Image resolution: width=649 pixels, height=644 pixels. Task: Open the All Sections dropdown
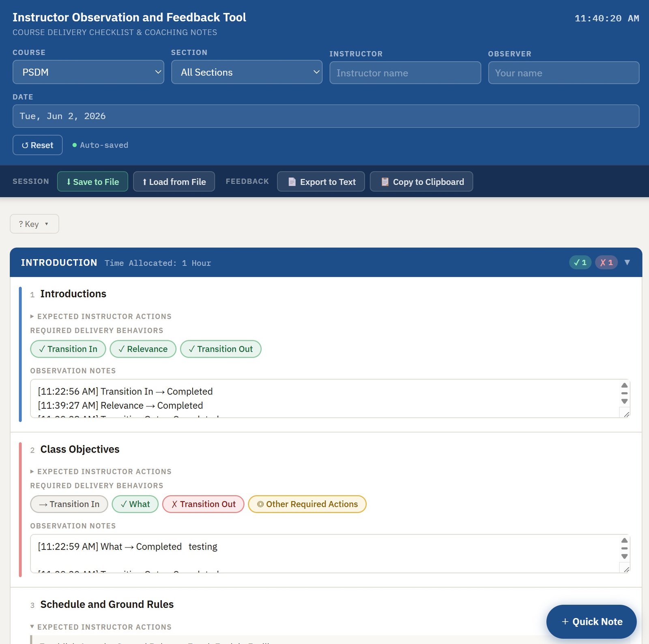247,72
